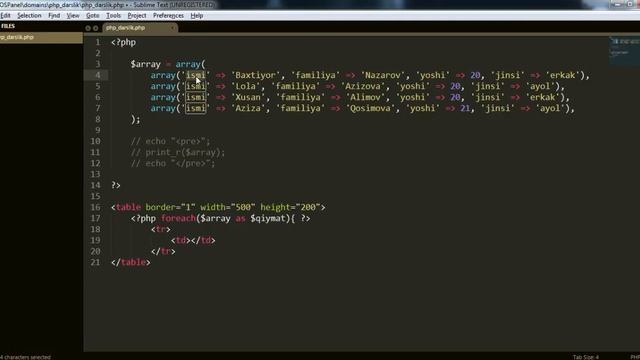This screenshot has height=360, width=640.
Task: Click the name 'Lola' on line 5
Action: [x=246, y=86]
